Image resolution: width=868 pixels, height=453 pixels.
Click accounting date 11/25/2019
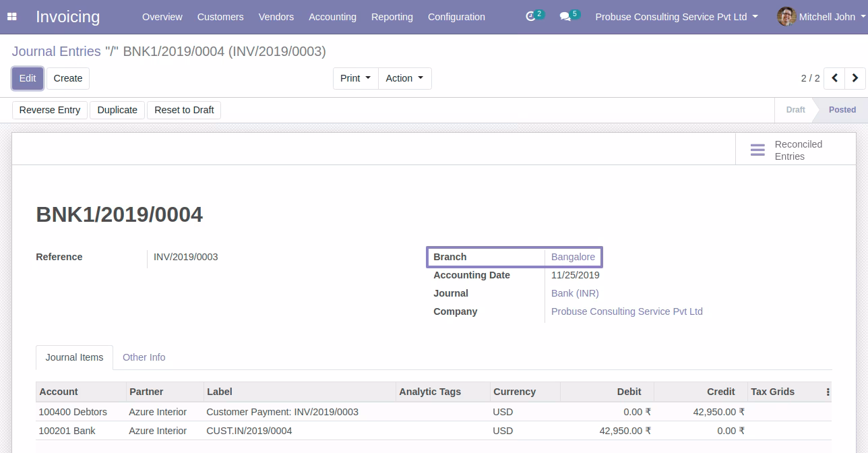click(x=575, y=275)
